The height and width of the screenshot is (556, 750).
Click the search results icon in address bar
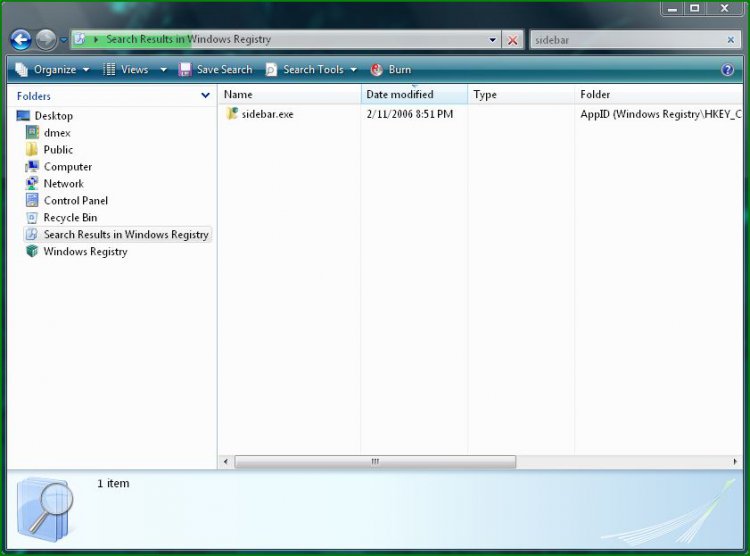tap(80, 39)
